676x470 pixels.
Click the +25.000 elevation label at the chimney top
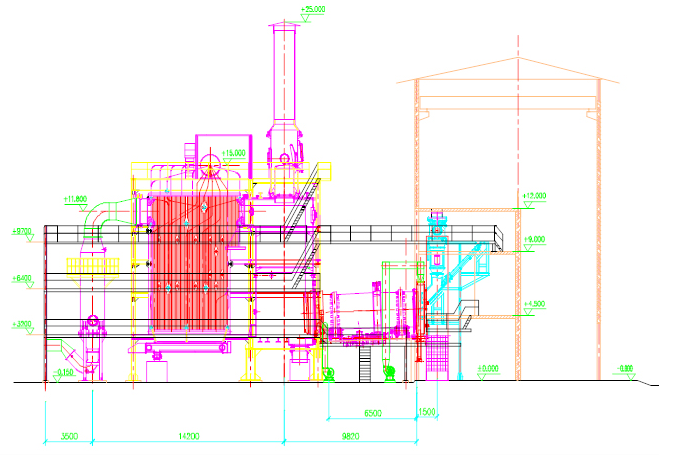[x=315, y=9]
